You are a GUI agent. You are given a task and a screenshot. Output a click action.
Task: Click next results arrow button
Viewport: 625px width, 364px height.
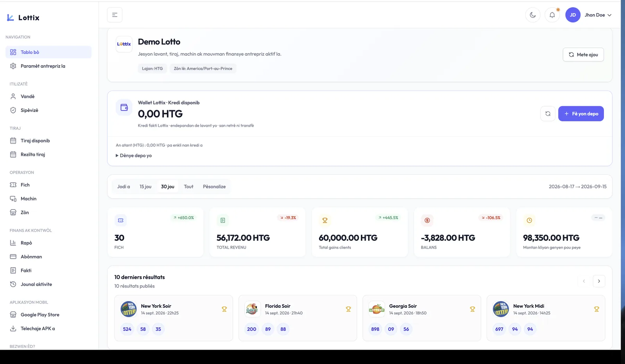click(599, 281)
